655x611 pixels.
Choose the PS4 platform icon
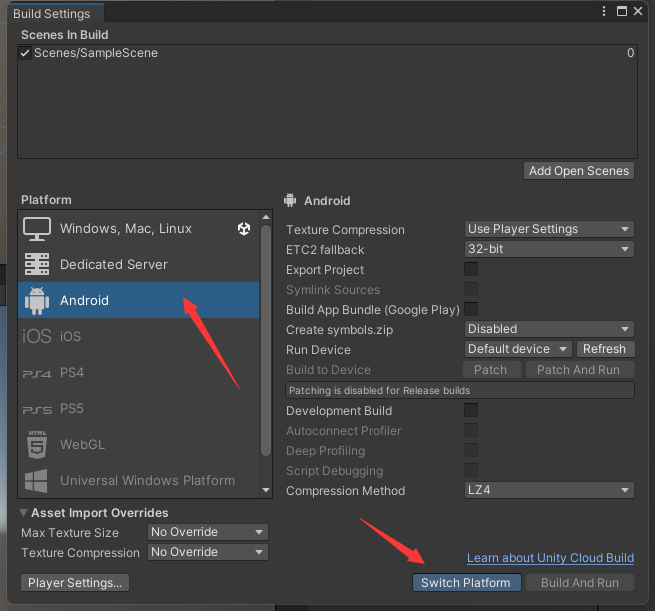[x=37, y=373]
